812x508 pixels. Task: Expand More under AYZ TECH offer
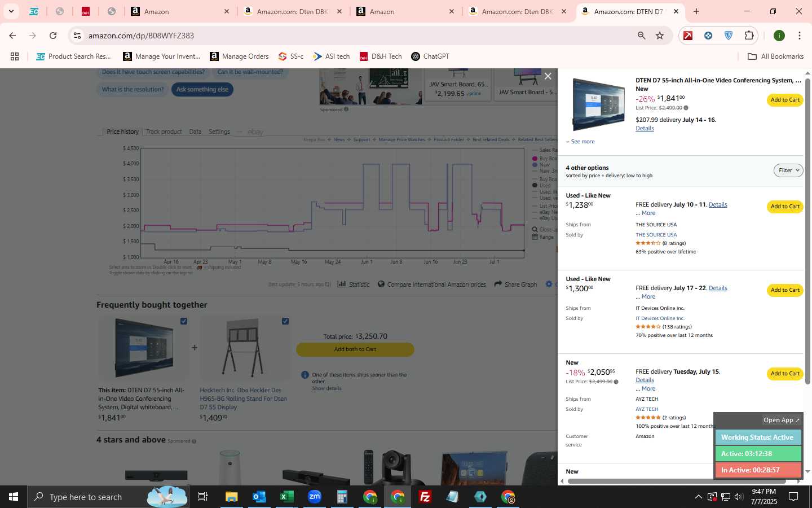click(648, 389)
